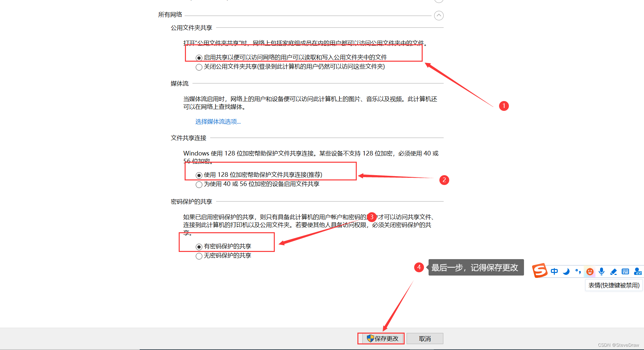Activate Sogou voice input microphone

pyautogui.click(x=601, y=271)
